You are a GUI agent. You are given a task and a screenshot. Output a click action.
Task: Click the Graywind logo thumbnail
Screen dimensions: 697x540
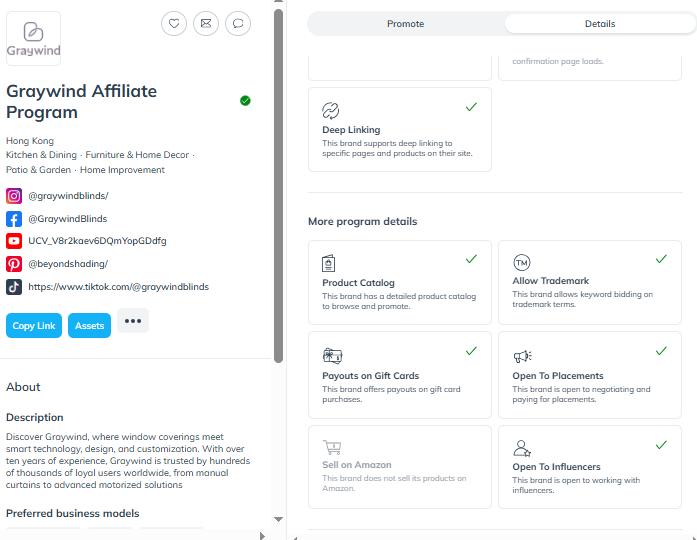(x=33, y=39)
